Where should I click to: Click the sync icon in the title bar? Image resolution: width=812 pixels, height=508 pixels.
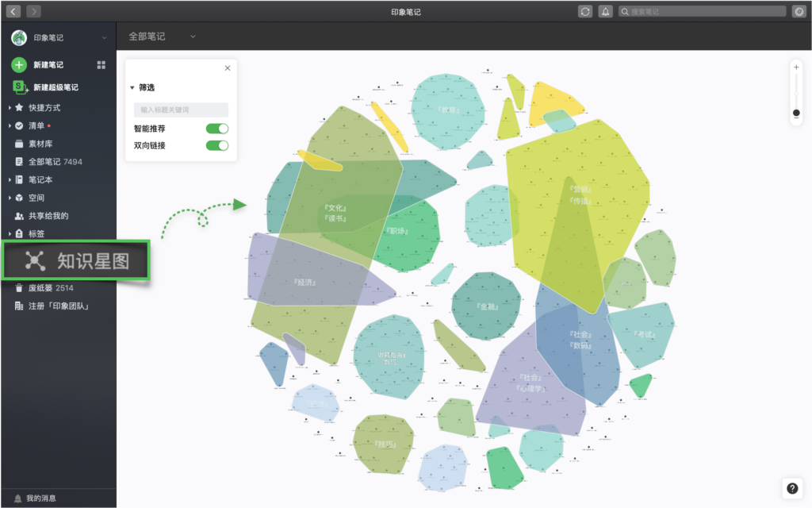585,11
